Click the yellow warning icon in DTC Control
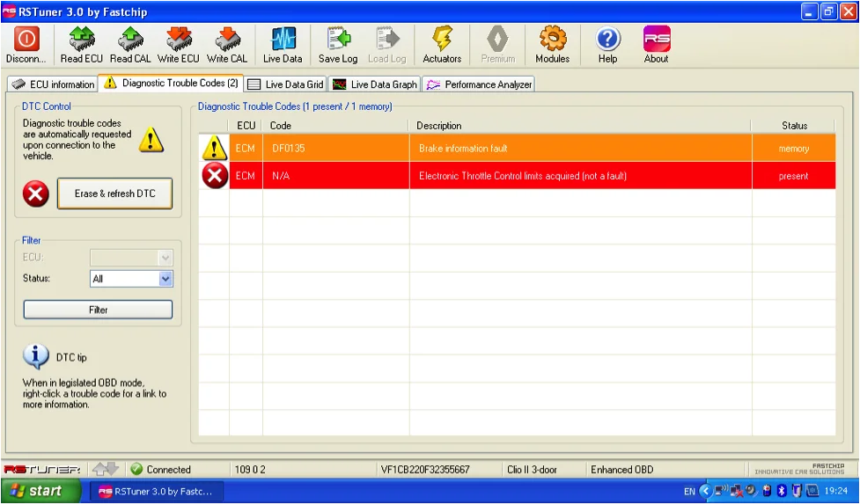 (x=151, y=139)
